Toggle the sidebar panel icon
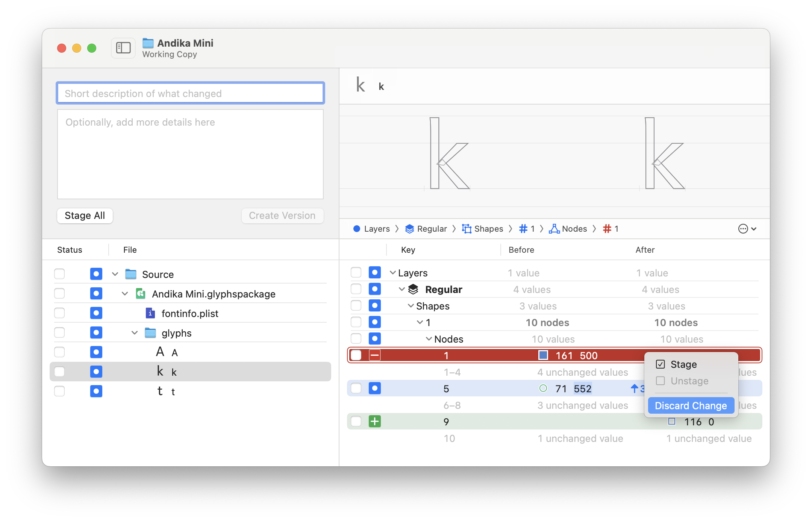Image resolution: width=812 pixels, height=522 pixels. coord(123,48)
